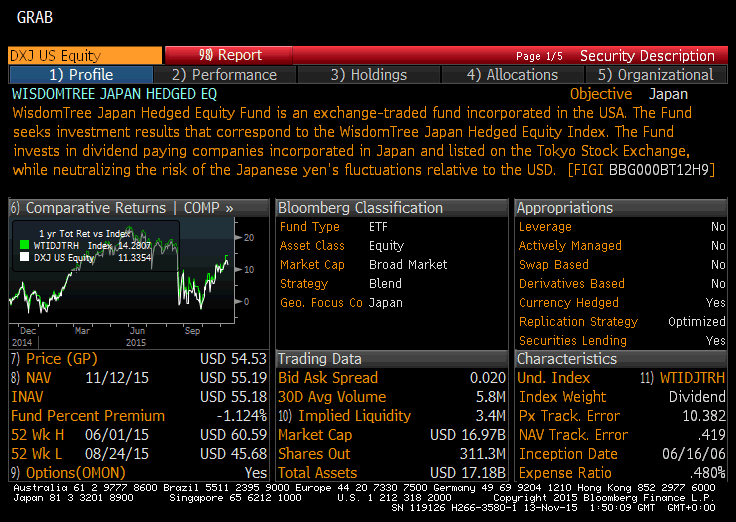Click the Leverage row label
This screenshot has height=522, width=736.
[x=545, y=227]
